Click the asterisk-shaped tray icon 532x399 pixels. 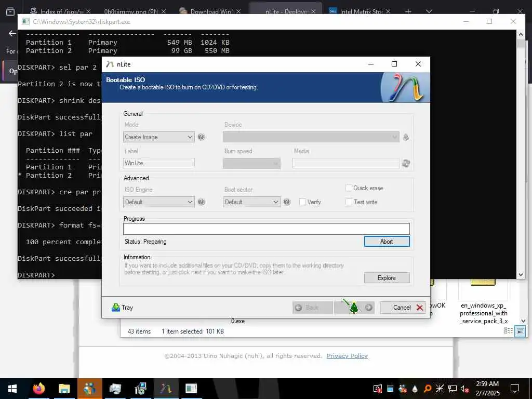(x=440, y=389)
